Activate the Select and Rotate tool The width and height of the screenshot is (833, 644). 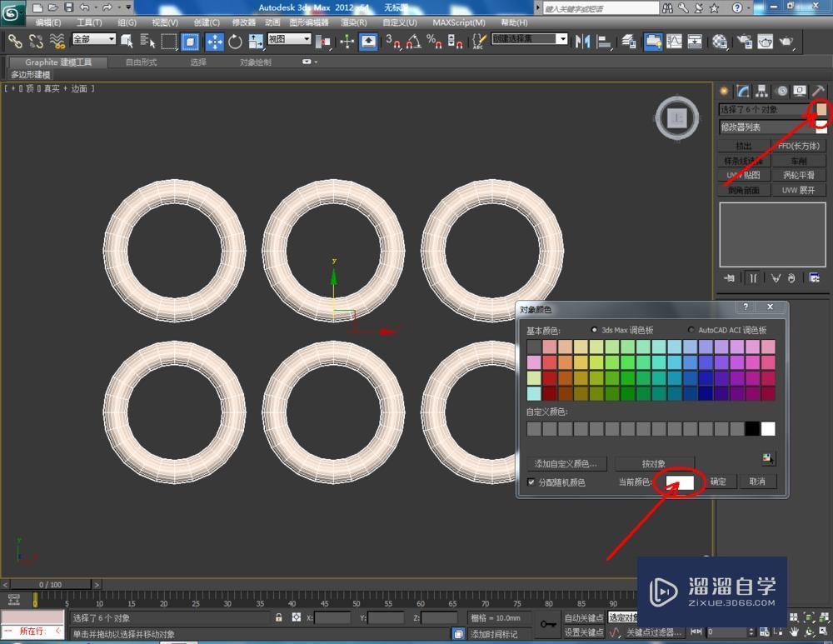coord(235,42)
